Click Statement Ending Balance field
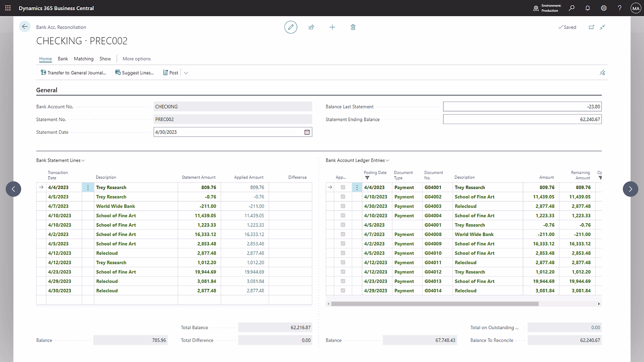Viewport: 644px width, 362px height. (x=522, y=120)
